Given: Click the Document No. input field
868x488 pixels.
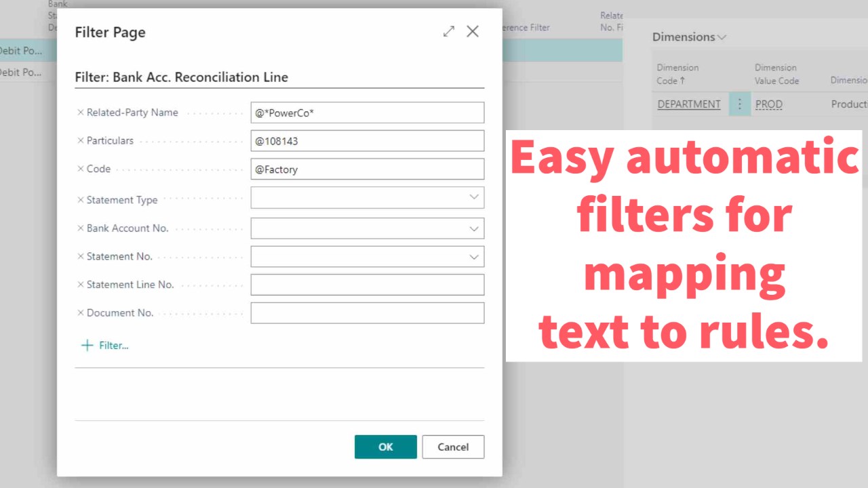Looking at the screenshot, I should (x=368, y=313).
